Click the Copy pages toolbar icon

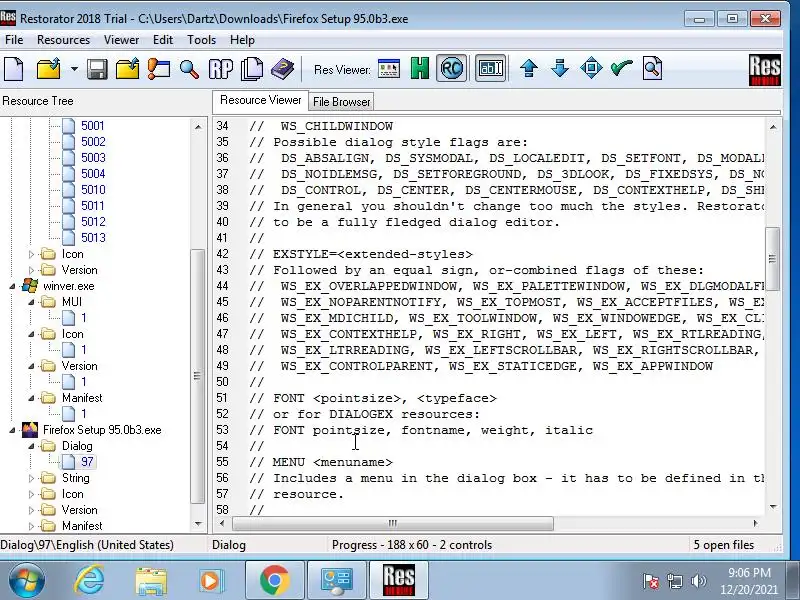tap(252, 68)
